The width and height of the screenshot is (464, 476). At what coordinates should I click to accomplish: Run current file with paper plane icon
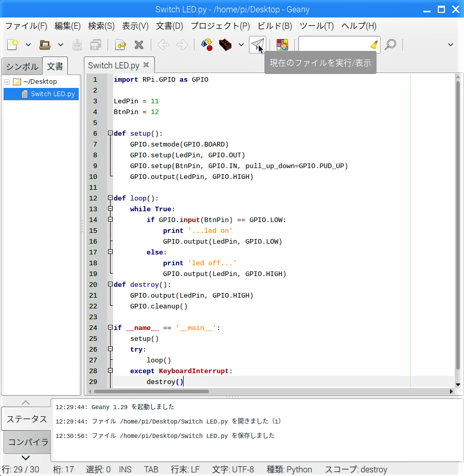[x=257, y=45]
